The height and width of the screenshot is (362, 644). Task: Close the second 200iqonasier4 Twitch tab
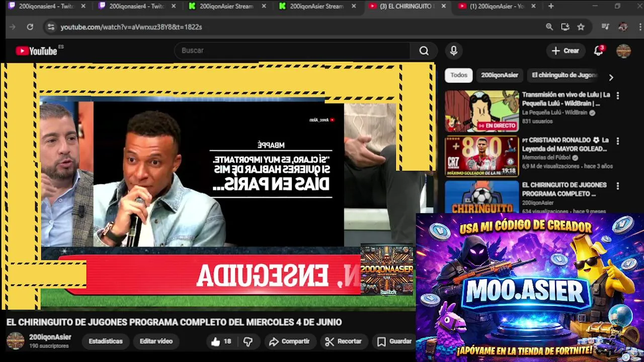coord(174,7)
